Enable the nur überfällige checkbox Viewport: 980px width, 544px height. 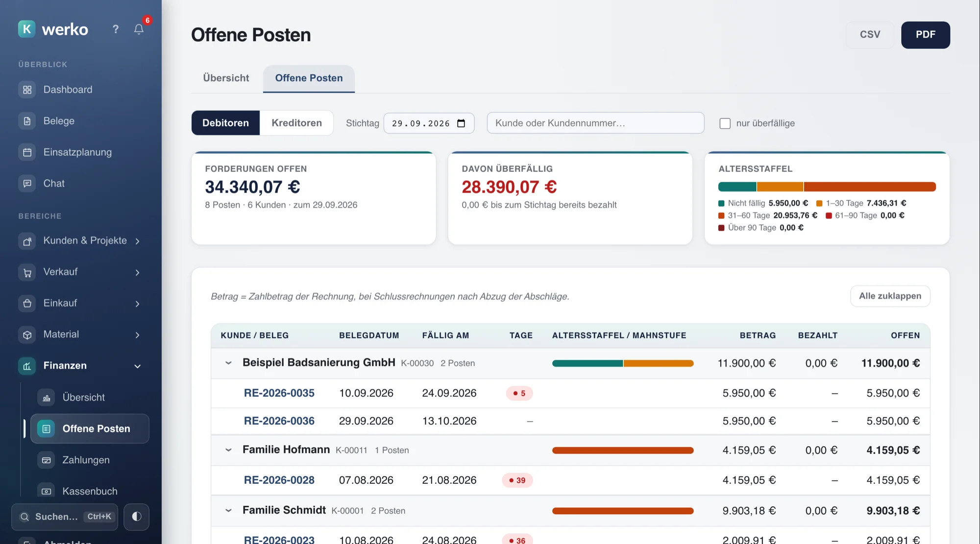[725, 123]
